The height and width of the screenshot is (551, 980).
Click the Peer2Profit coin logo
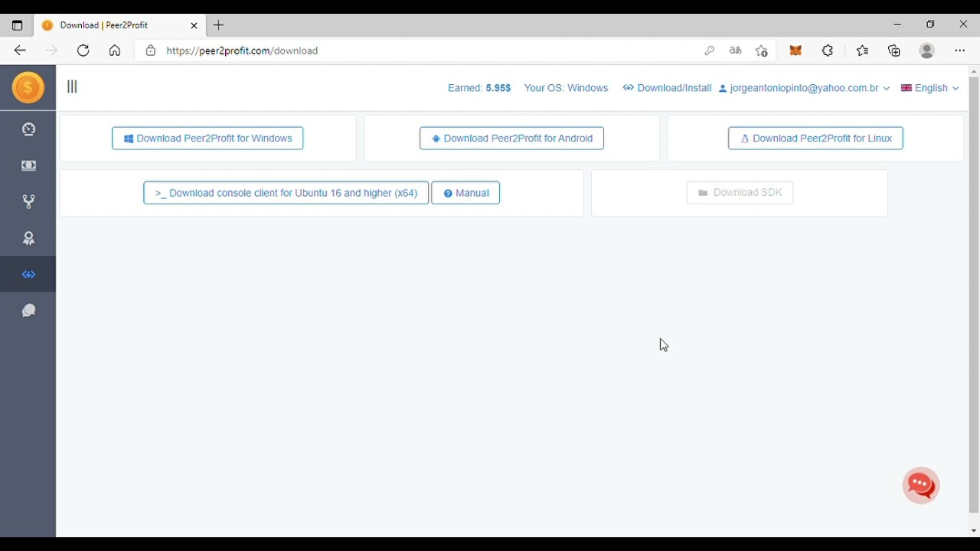pos(28,88)
